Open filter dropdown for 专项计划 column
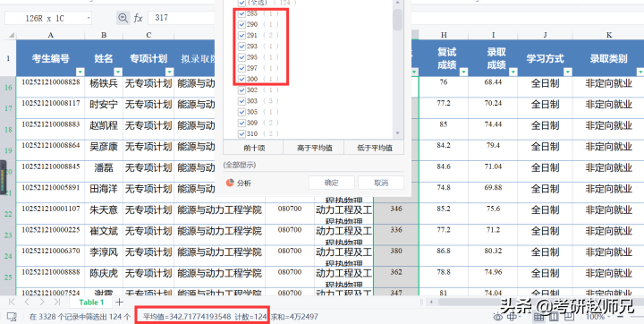 click(169, 72)
